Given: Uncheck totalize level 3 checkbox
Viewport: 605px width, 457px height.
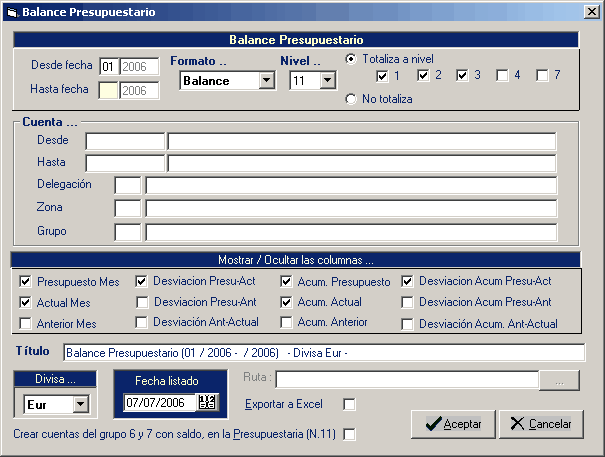Looking at the screenshot, I should tap(462, 75).
